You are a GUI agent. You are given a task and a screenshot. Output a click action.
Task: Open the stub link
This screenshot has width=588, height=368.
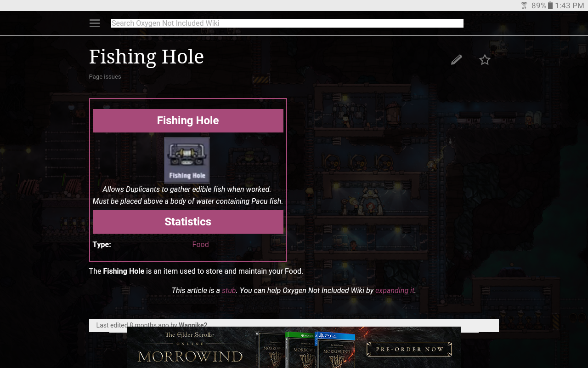[x=229, y=291]
